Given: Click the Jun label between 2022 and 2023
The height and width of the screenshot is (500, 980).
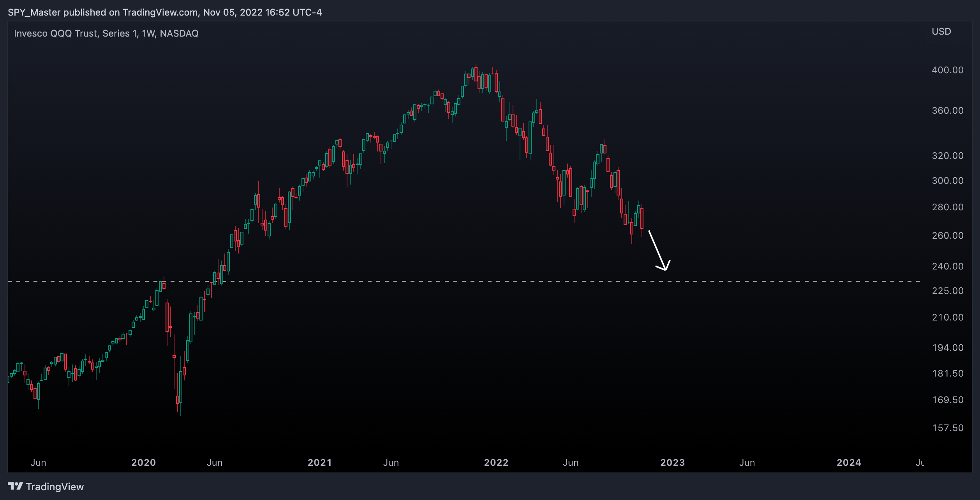Looking at the screenshot, I should pyautogui.click(x=571, y=463).
